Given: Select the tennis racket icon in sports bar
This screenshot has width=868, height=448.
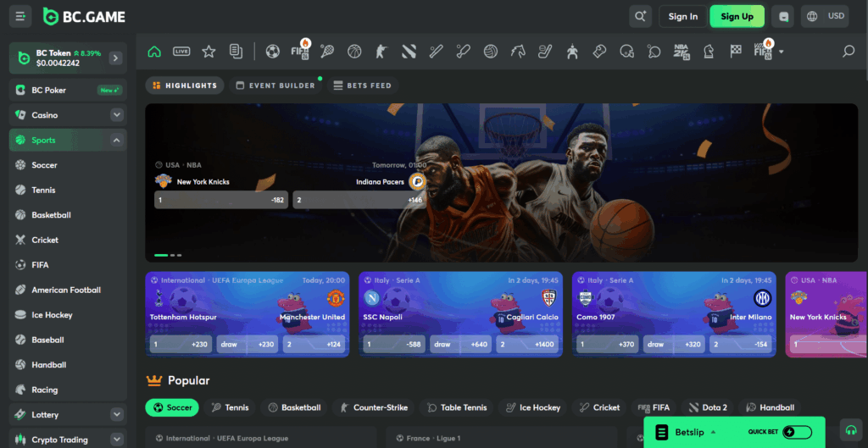Looking at the screenshot, I should click(x=327, y=52).
